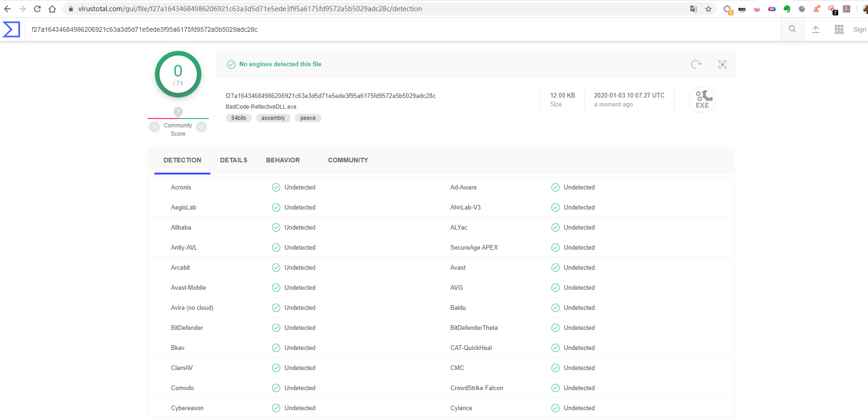This screenshot has height=419, width=868.
Task: Switch to the DETECTION tab
Action: 182,160
